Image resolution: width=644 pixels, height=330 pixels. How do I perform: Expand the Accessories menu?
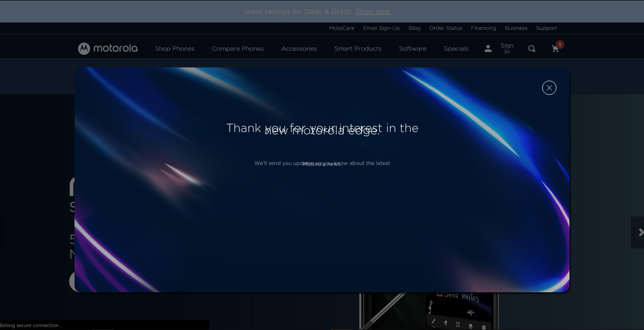tap(299, 49)
